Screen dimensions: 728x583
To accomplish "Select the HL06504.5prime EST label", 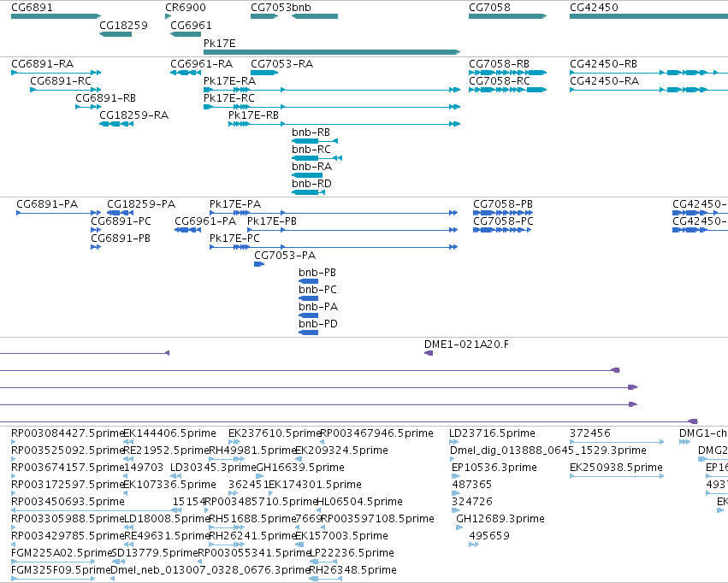I will 359,502.
